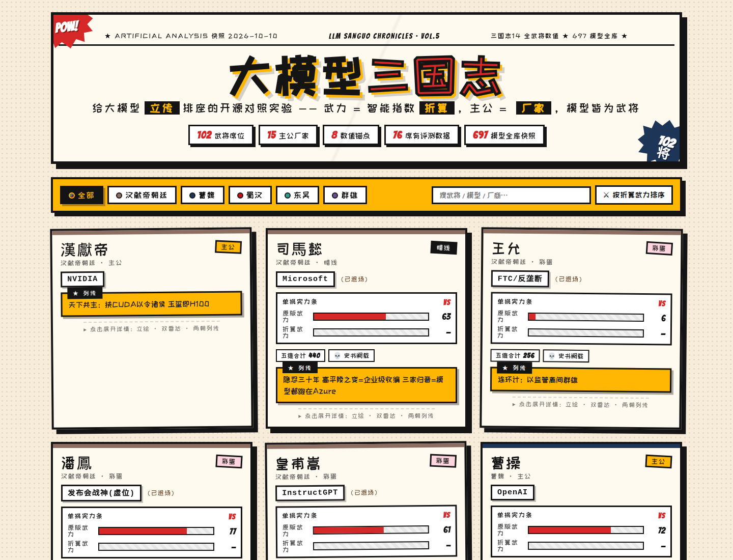Expand 点击展开详情 in 司馬懿 card
The image size is (733, 560).
366,416
